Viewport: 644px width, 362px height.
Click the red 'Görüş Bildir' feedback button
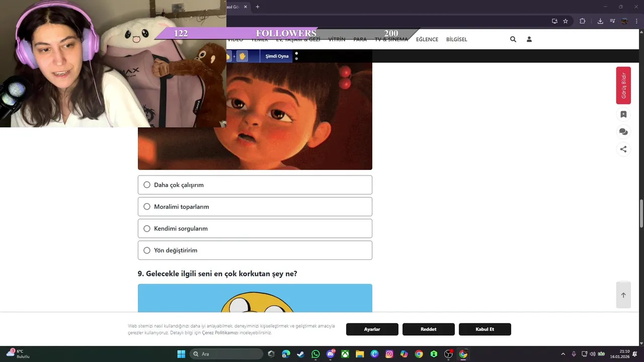(623, 85)
